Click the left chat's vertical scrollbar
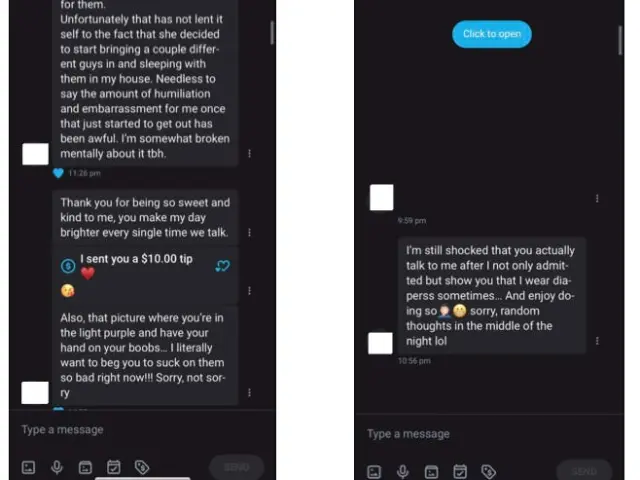The height and width of the screenshot is (480, 640). (272, 35)
